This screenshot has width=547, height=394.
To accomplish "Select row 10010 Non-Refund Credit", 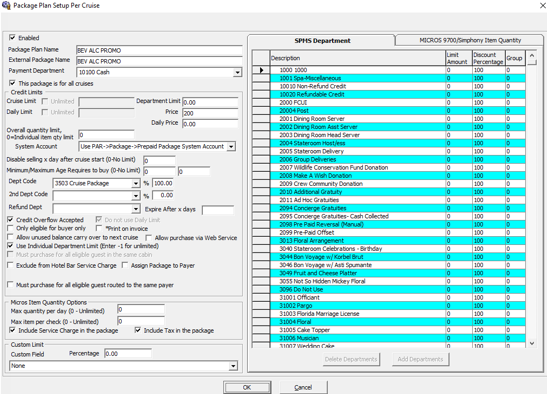I will point(397,86).
